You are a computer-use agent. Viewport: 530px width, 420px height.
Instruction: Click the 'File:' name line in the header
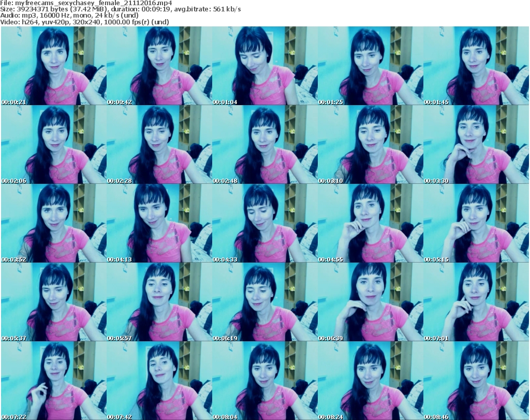pyautogui.click(x=86, y=3)
